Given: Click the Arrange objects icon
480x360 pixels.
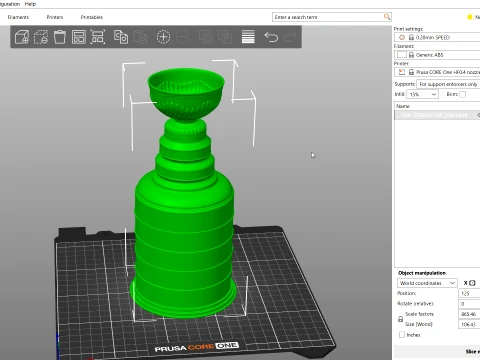Looking at the screenshot, I should click(x=79, y=37).
